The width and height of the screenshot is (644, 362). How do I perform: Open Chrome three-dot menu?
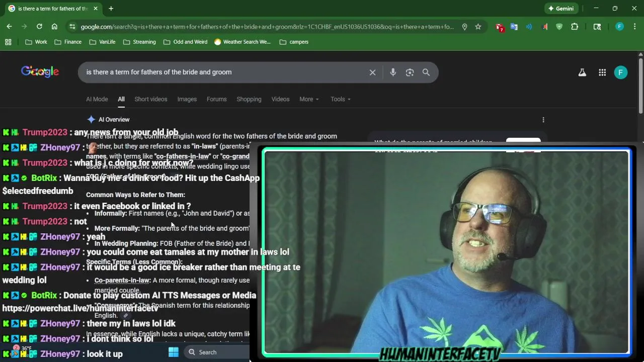(x=635, y=27)
